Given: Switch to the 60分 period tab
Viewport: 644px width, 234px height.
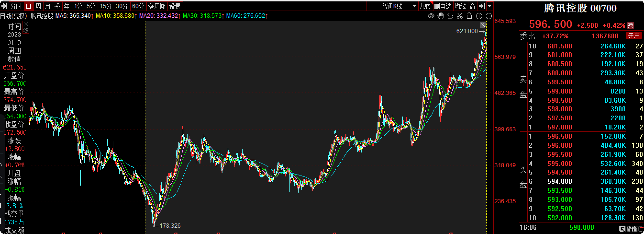Looking at the screenshot, I should 138,6.
